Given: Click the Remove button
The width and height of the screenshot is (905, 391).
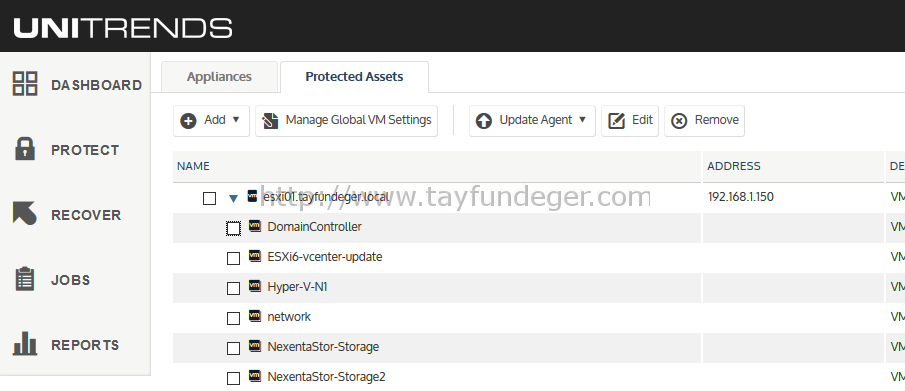Looking at the screenshot, I should (x=704, y=121).
